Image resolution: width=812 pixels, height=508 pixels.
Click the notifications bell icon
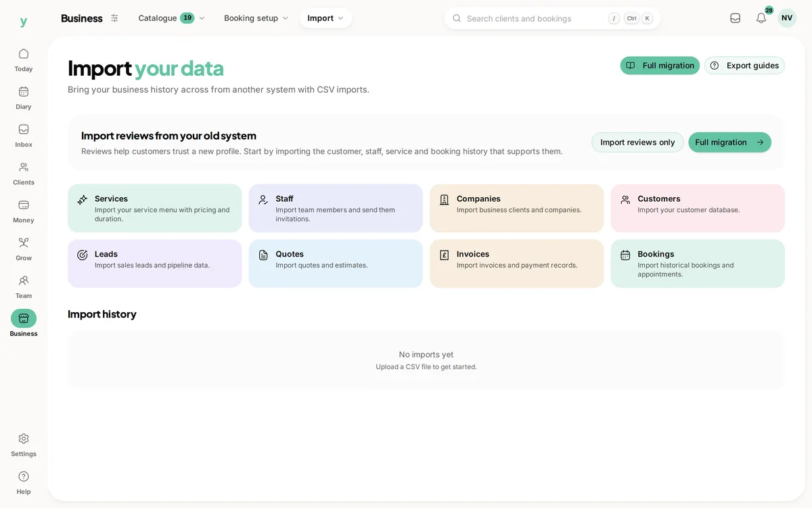pyautogui.click(x=761, y=18)
